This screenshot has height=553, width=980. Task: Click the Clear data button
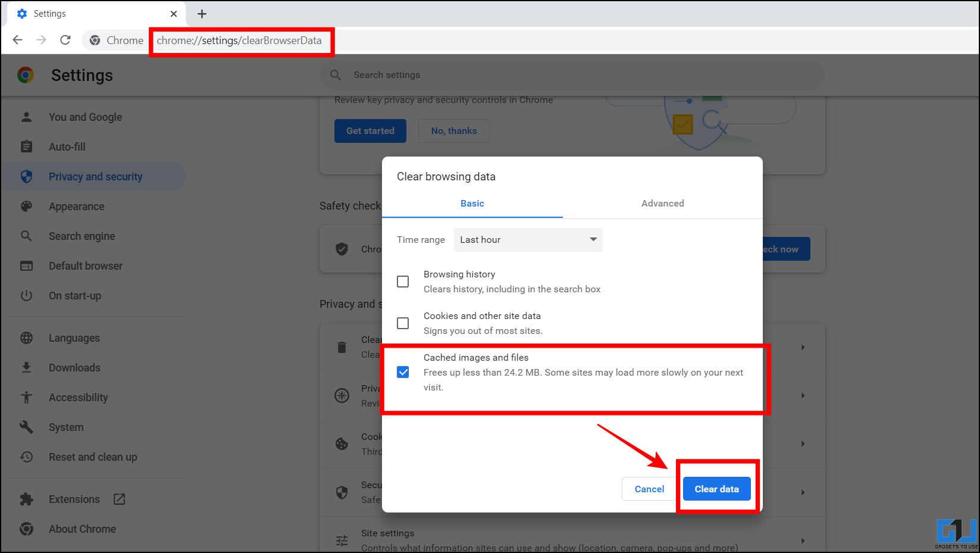coord(716,489)
